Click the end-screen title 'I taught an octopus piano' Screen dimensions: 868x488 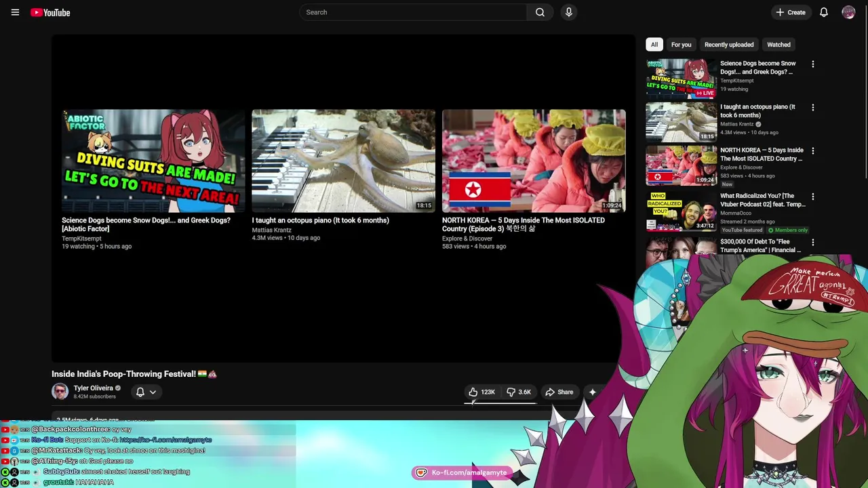(x=320, y=220)
